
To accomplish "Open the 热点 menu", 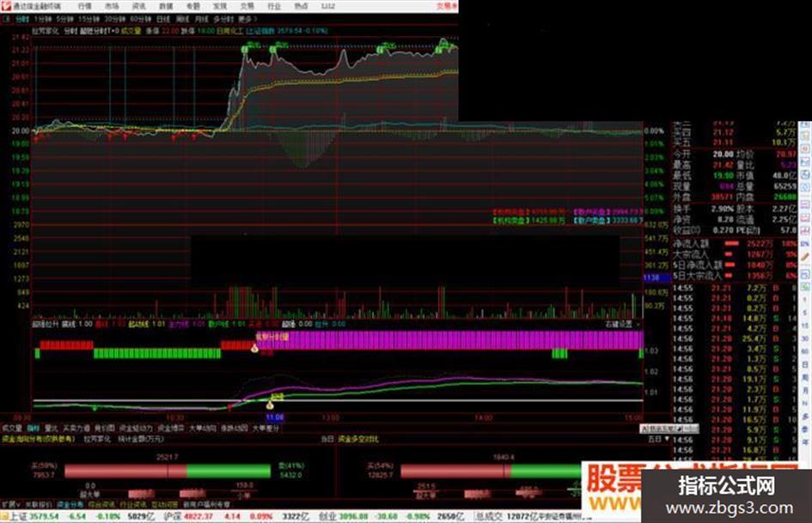I will 301,6.
